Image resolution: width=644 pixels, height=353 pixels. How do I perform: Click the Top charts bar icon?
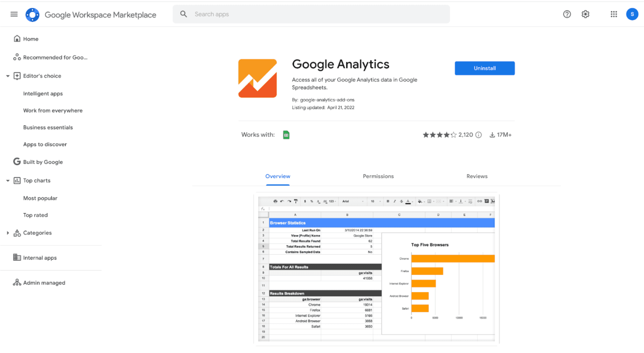pyautogui.click(x=17, y=180)
